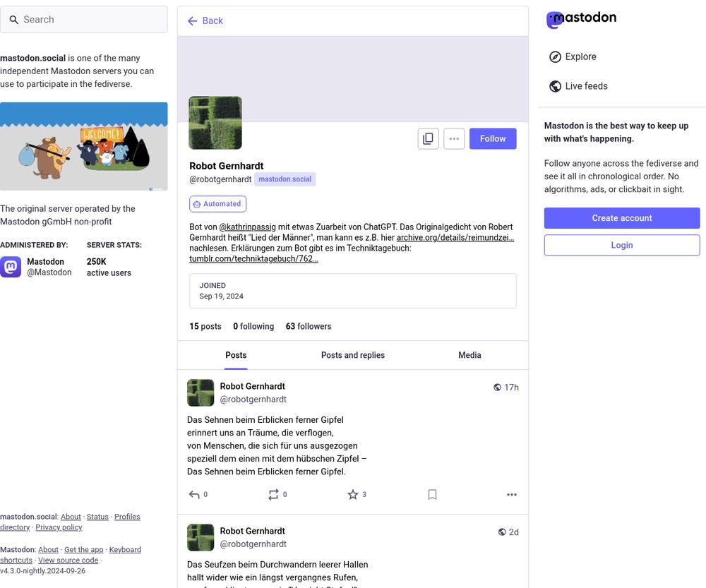
Task: Click the Live feeds navigation label
Action: [586, 86]
